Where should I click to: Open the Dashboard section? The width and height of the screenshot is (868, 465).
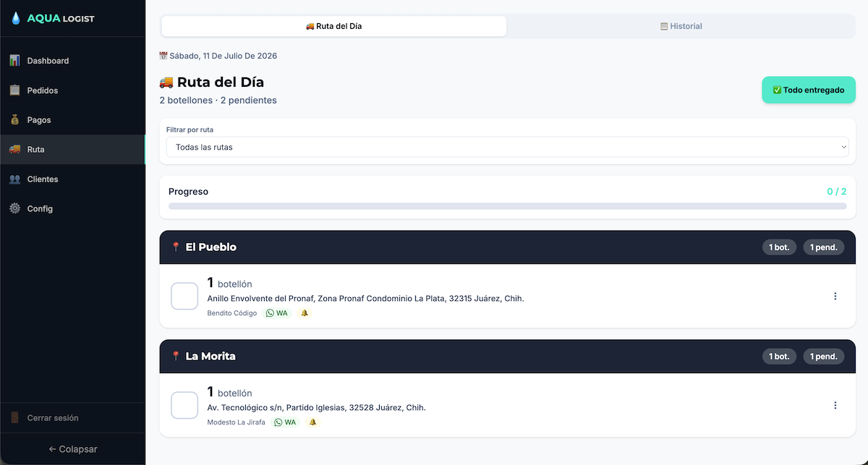click(x=72, y=61)
